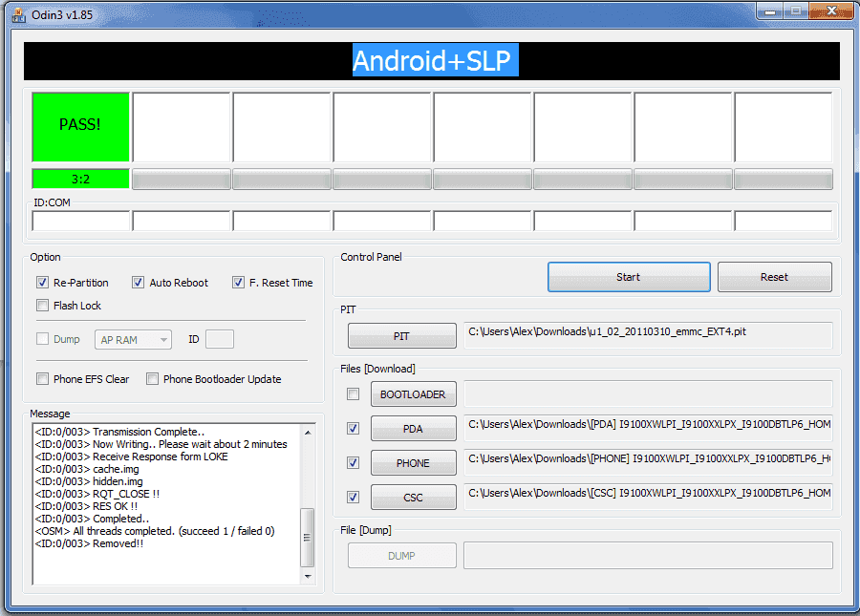Browse for a PIT file

click(x=401, y=336)
